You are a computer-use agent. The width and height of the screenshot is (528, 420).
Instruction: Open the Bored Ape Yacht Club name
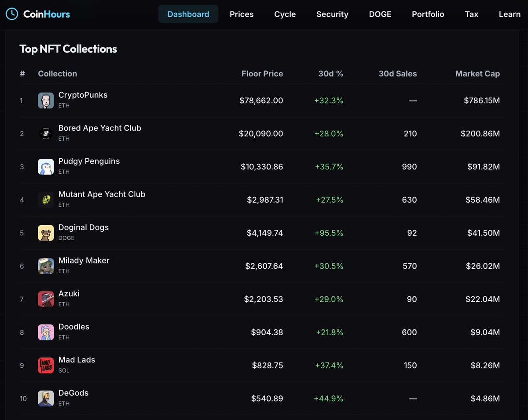click(100, 128)
